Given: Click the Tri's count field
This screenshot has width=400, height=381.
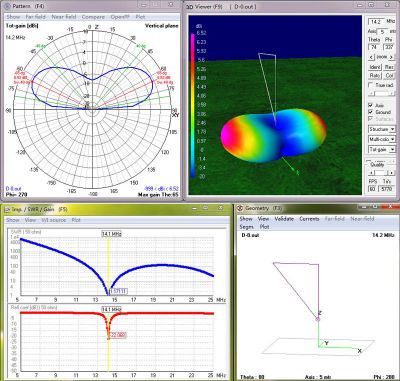Looking at the screenshot, I should click(387, 189).
